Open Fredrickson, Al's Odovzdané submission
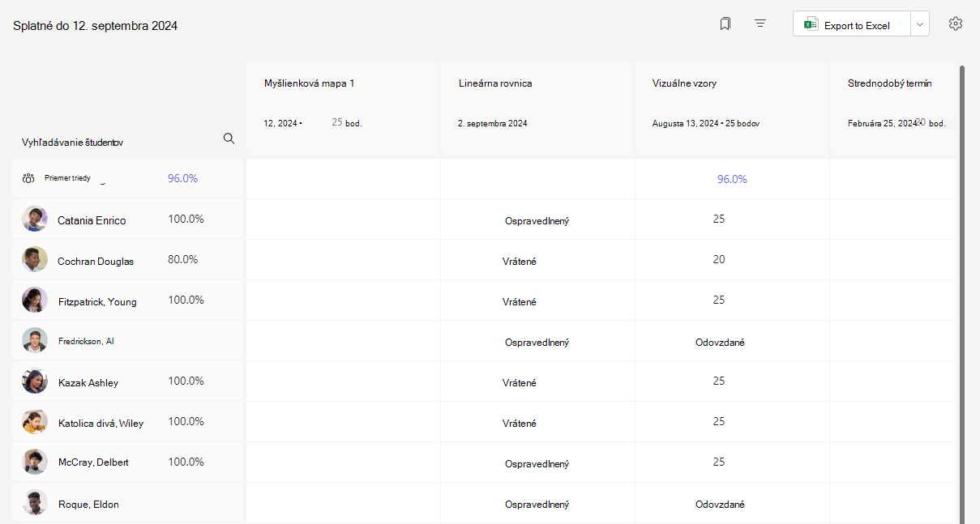This screenshot has width=980, height=524. point(720,343)
